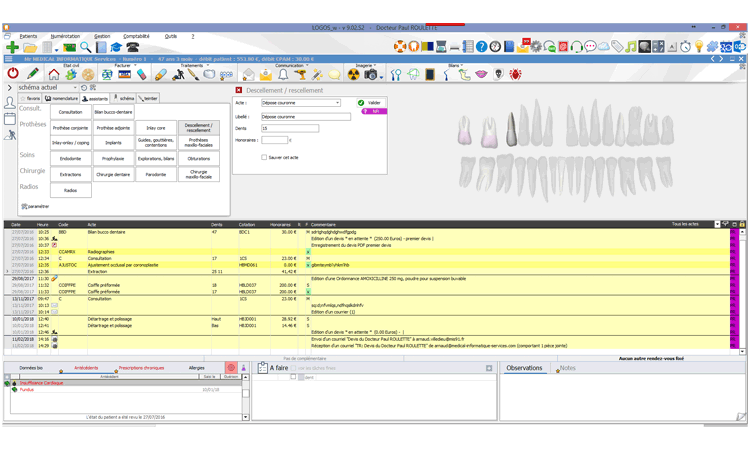Click the green plus add patient icon
Viewport: 750px width, 450px height.
pos(12,47)
